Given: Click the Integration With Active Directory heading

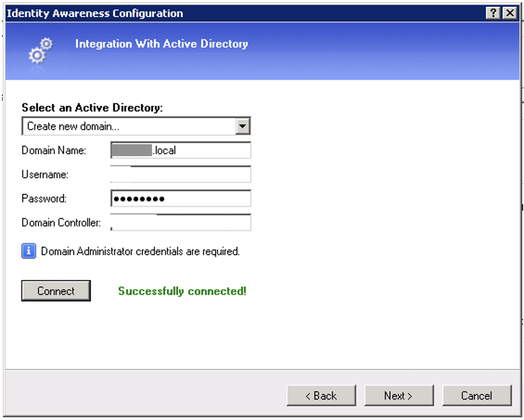Looking at the screenshot, I should (161, 44).
